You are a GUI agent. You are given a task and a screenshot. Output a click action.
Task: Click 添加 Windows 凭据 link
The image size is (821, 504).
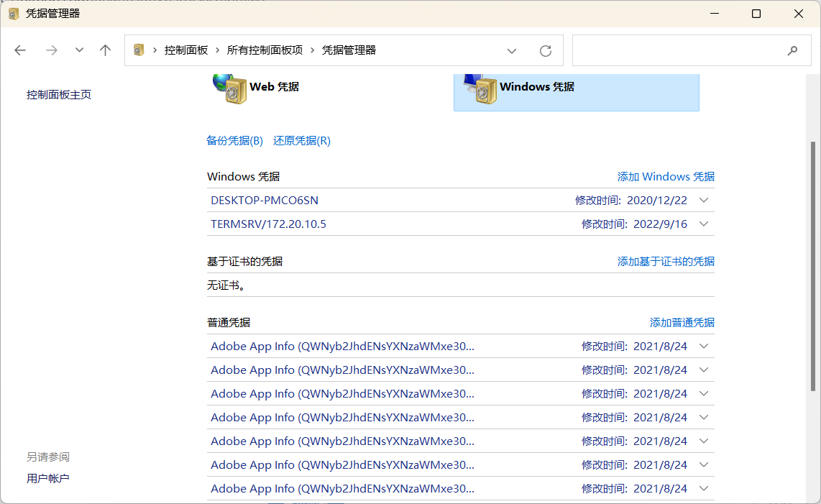pos(666,177)
